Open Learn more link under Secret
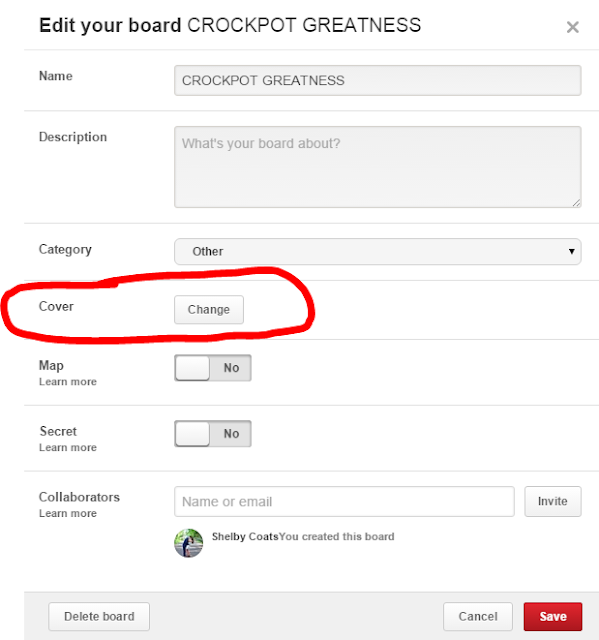This screenshot has width=599, height=640. pyautogui.click(x=68, y=447)
